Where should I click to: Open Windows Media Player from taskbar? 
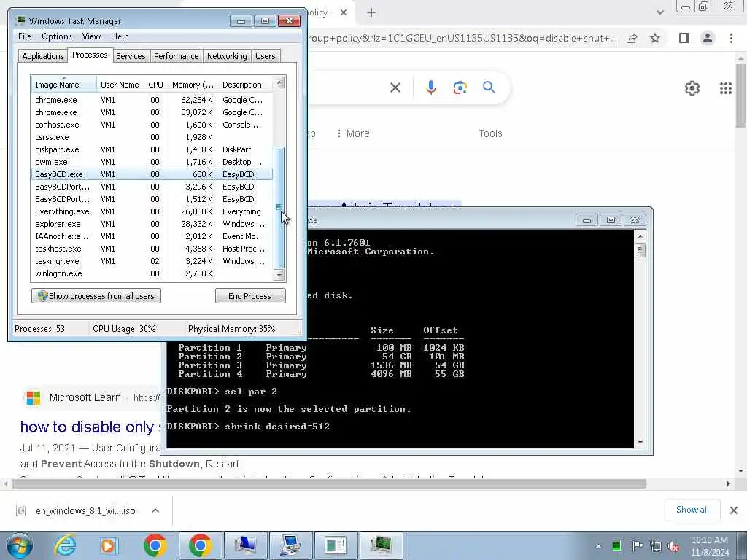point(109,545)
